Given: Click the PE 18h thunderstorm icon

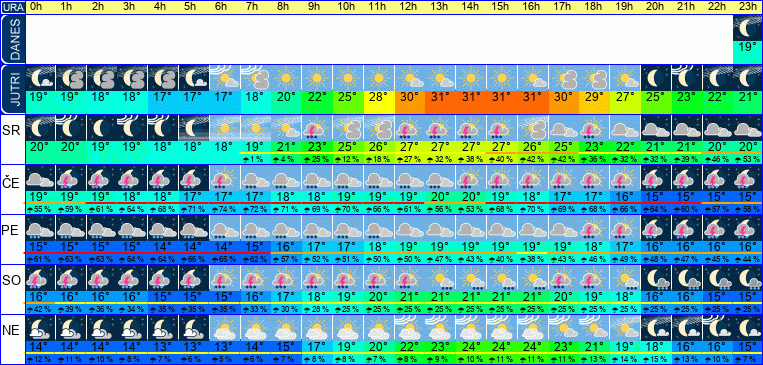Looking at the screenshot, I should click(594, 227).
